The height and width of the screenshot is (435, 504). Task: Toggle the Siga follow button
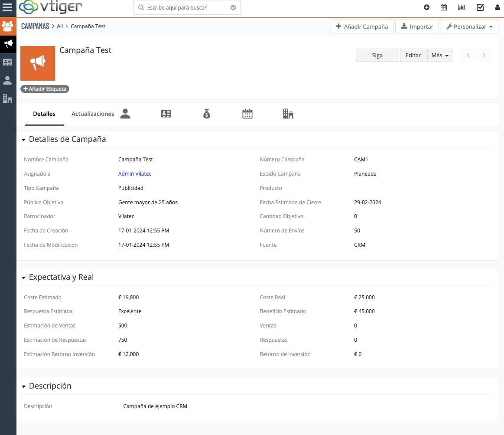[x=377, y=56]
